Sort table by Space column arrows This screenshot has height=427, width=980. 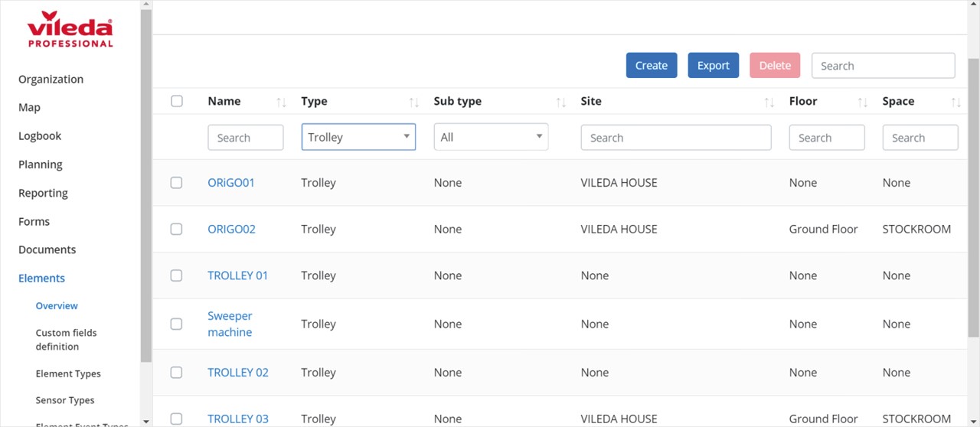[955, 102]
